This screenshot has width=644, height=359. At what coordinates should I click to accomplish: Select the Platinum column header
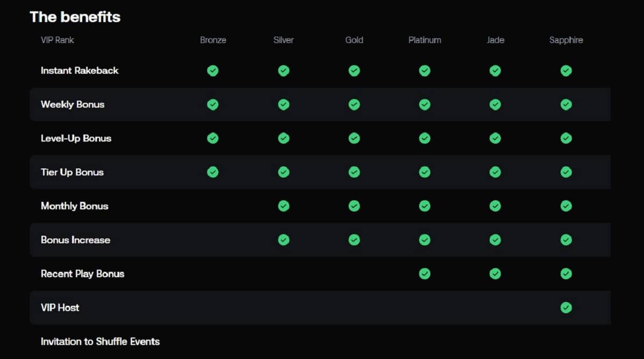pyautogui.click(x=424, y=40)
